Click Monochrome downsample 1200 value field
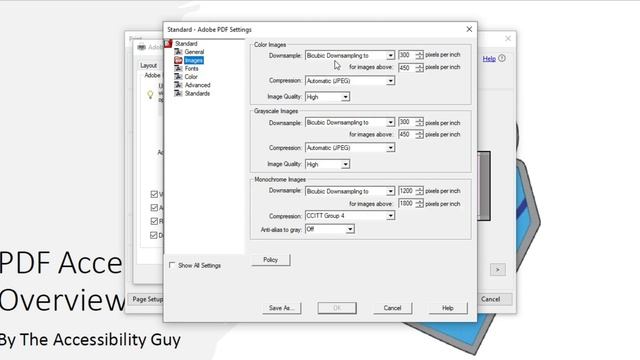 pyautogui.click(x=407, y=191)
